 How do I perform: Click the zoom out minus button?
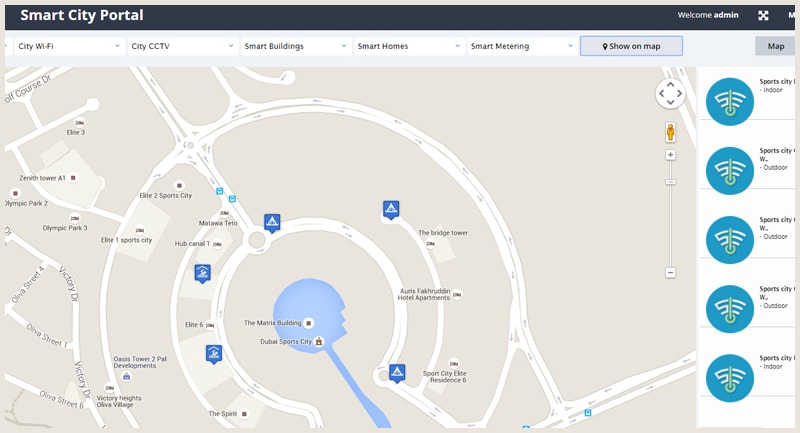pyautogui.click(x=670, y=272)
